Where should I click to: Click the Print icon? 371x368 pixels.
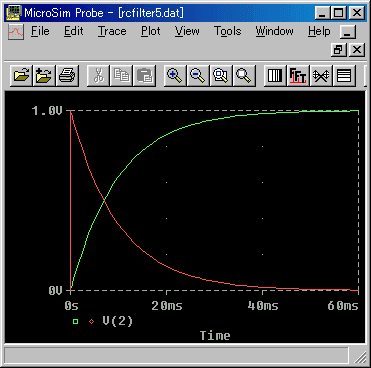[x=67, y=75]
